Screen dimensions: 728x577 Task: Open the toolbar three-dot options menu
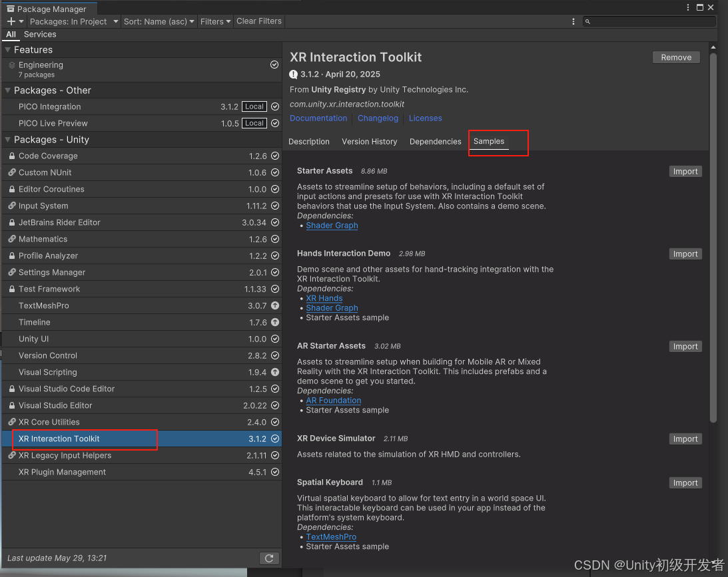pos(573,21)
